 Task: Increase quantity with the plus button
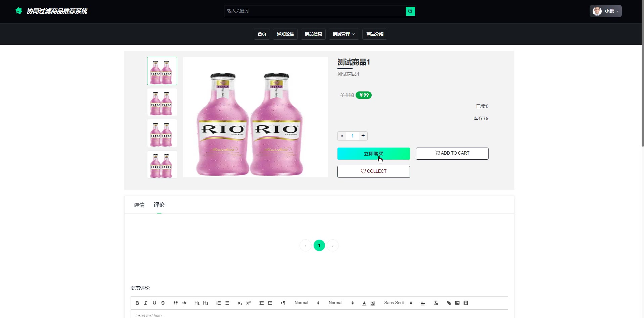(363, 136)
